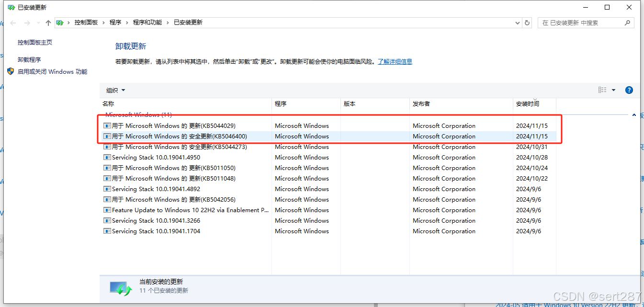Click the 2024/10/22 install date cell
This screenshot has width=644, height=307.
tap(531, 179)
